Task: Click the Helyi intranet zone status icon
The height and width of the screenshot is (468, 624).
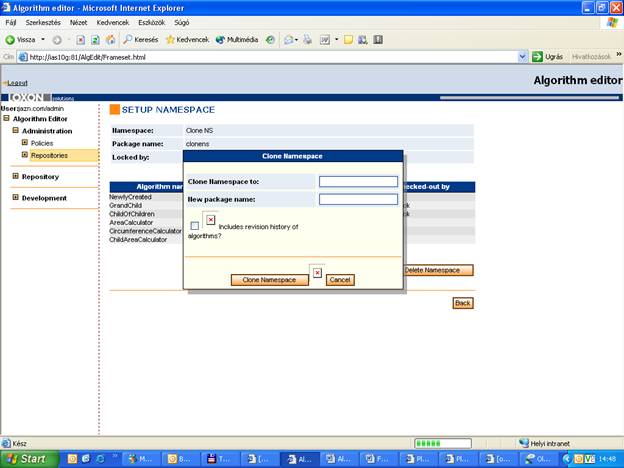Action: 524,443
